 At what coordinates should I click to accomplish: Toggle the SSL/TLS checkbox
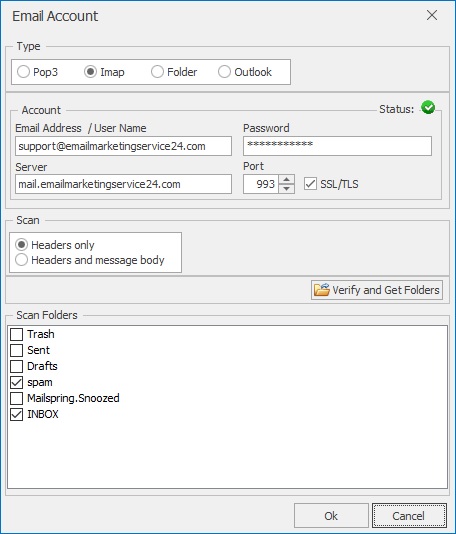point(310,184)
